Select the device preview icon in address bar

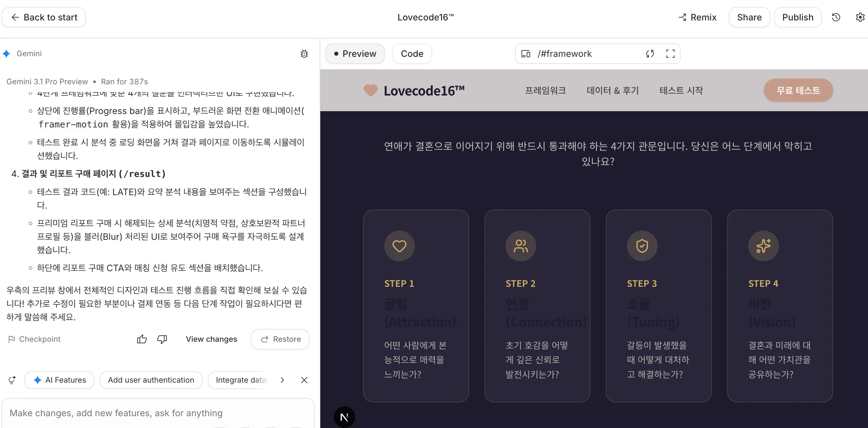click(x=525, y=54)
